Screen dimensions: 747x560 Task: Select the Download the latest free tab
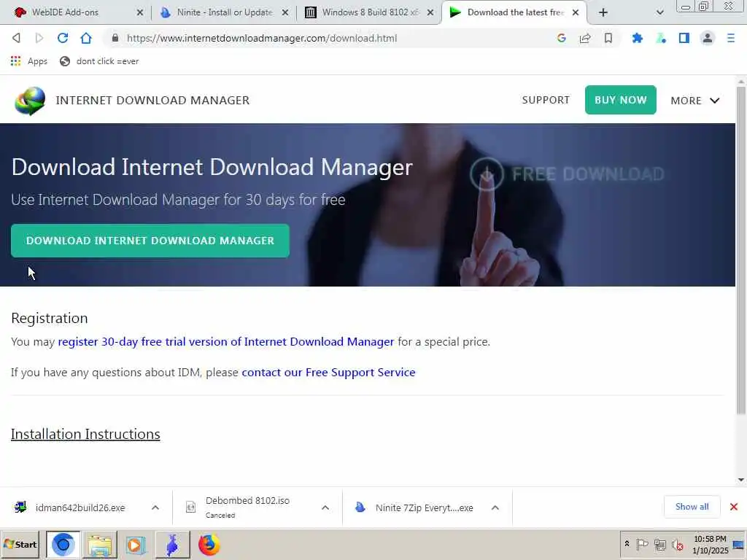click(x=515, y=12)
